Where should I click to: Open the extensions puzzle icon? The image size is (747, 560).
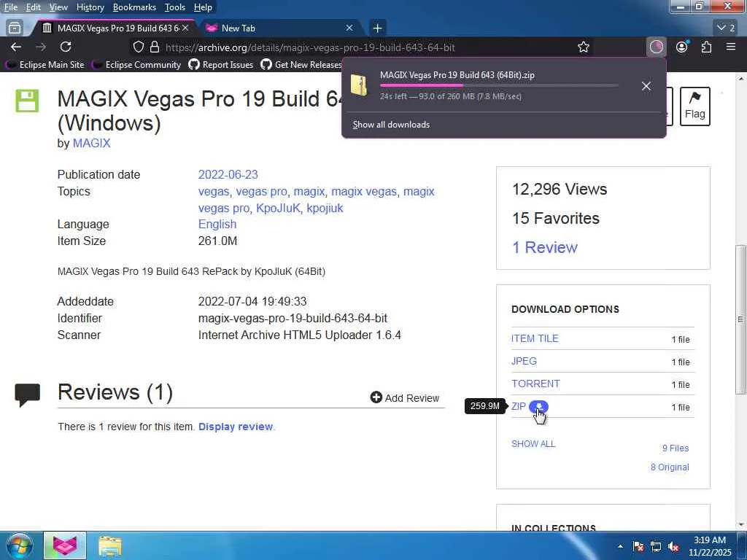click(x=706, y=47)
